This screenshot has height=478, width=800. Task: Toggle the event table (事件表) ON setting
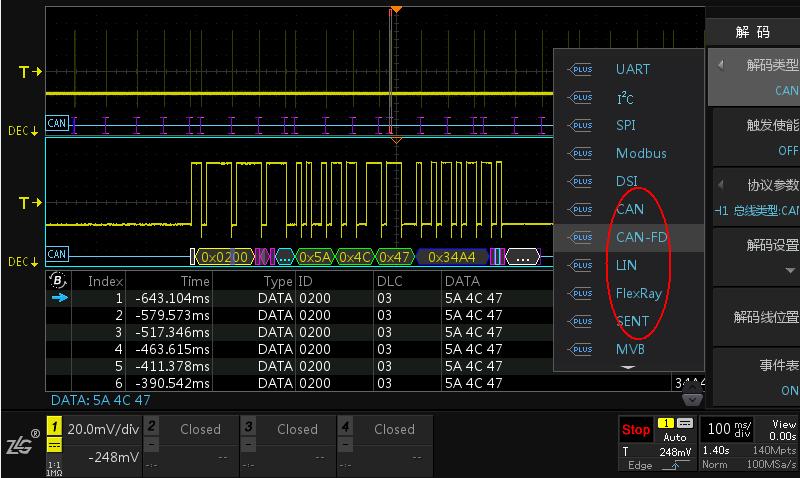756,377
